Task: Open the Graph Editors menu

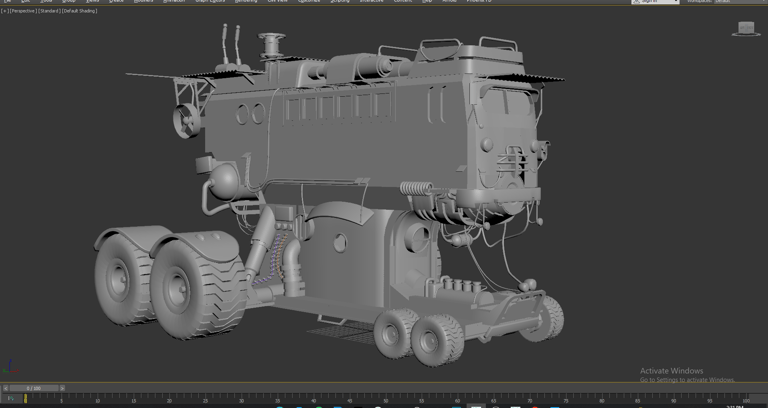Action: [x=209, y=2]
